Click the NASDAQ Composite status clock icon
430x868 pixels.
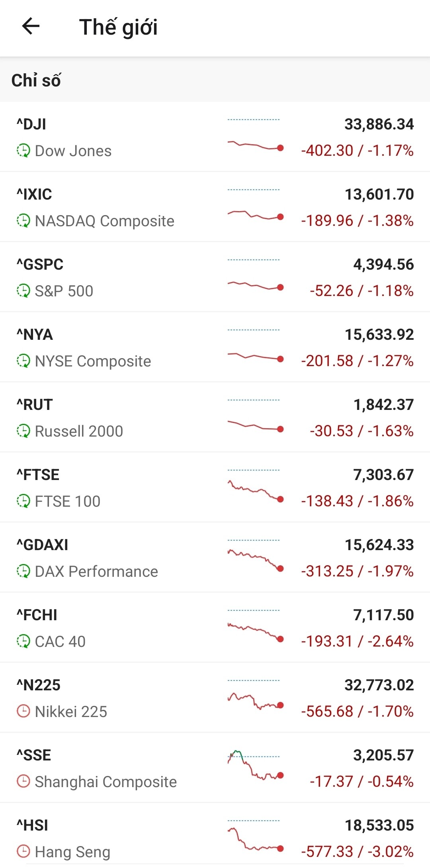tap(23, 221)
